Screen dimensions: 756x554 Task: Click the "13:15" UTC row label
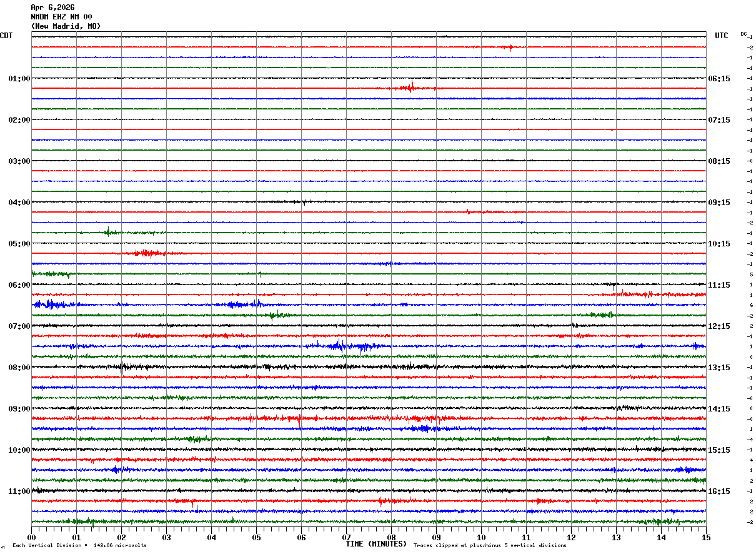click(719, 368)
